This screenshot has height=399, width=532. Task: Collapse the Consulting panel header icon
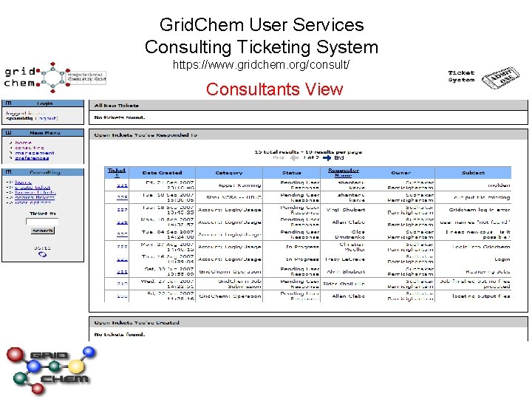pos(9,172)
